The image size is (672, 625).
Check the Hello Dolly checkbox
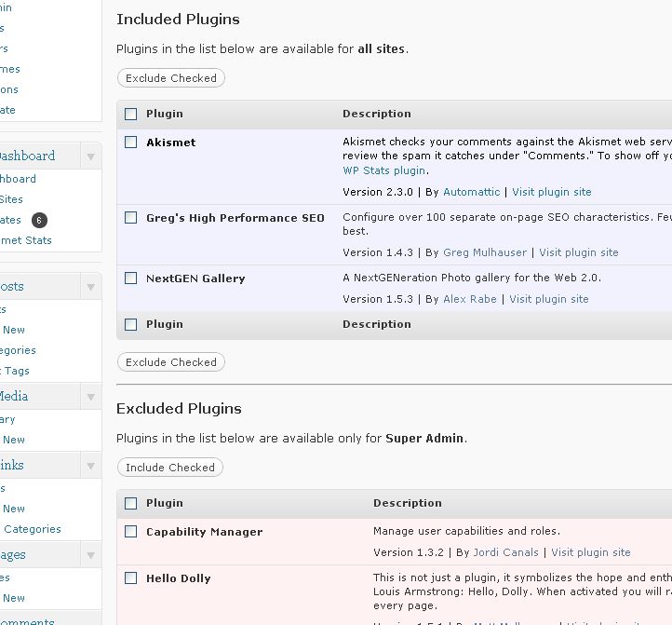click(130, 577)
